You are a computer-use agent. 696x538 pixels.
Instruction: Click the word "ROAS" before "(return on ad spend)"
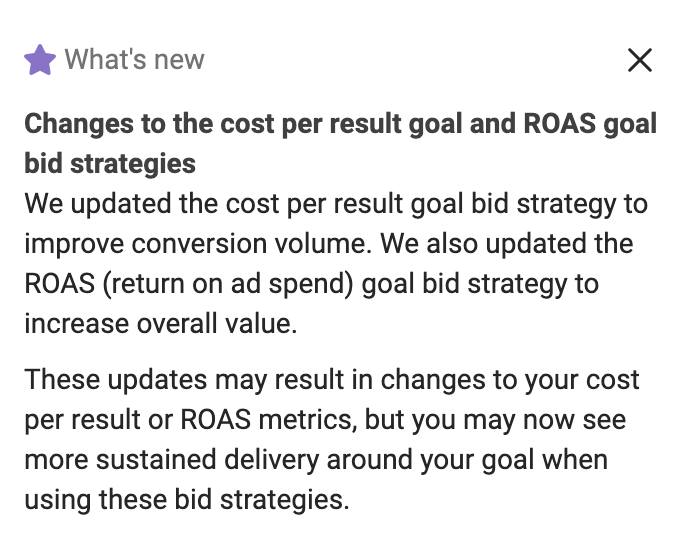coord(59,284)
